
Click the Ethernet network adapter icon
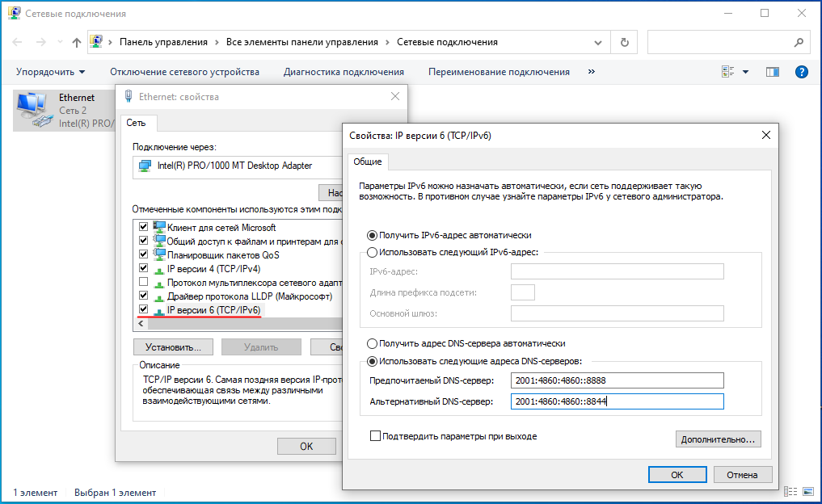(31, 110)
